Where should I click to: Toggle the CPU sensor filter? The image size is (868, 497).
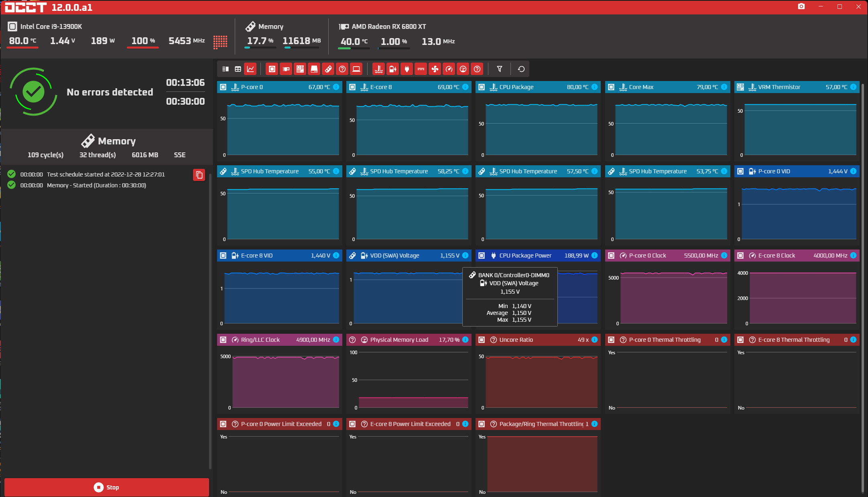pyautogui.click(x=272, y=69)
